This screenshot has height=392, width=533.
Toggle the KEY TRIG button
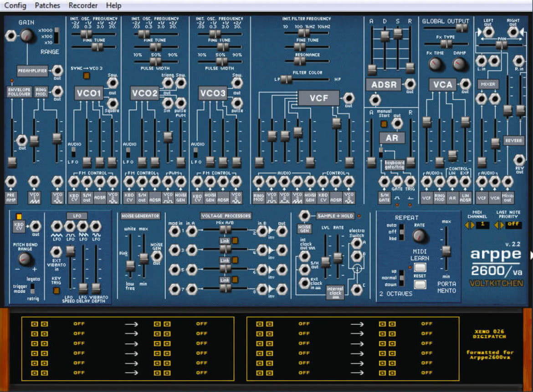56,290
